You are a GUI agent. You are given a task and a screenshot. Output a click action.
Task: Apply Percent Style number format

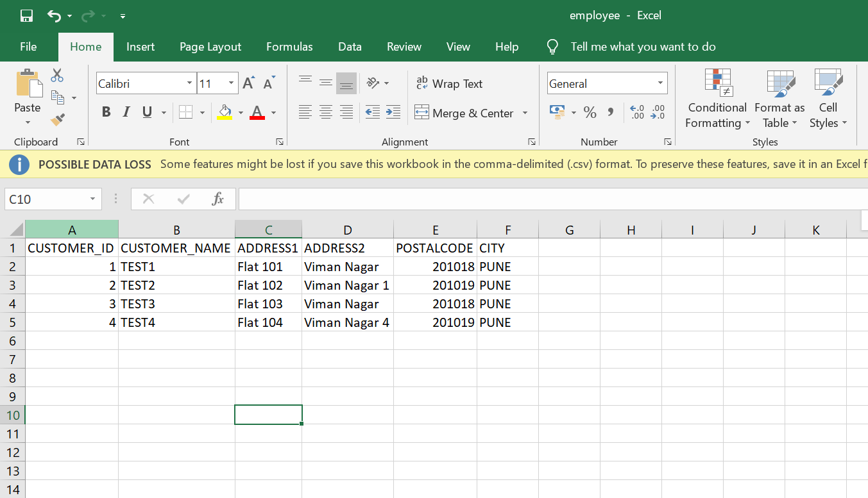(590, 113)
